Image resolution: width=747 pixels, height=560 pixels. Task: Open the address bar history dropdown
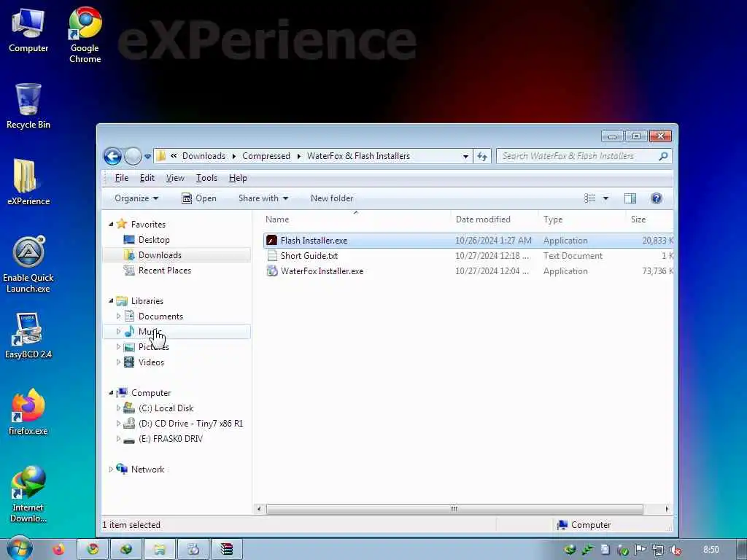[465, 156]
